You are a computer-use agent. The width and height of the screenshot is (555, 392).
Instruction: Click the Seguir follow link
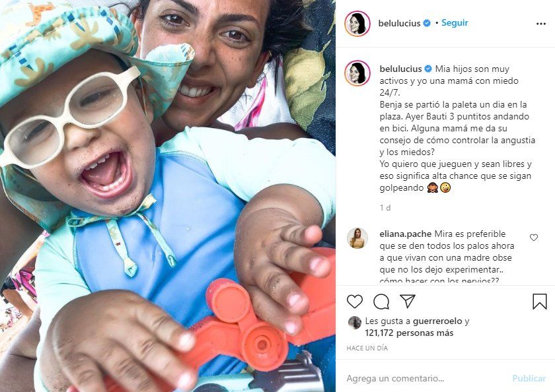[455, 23]
